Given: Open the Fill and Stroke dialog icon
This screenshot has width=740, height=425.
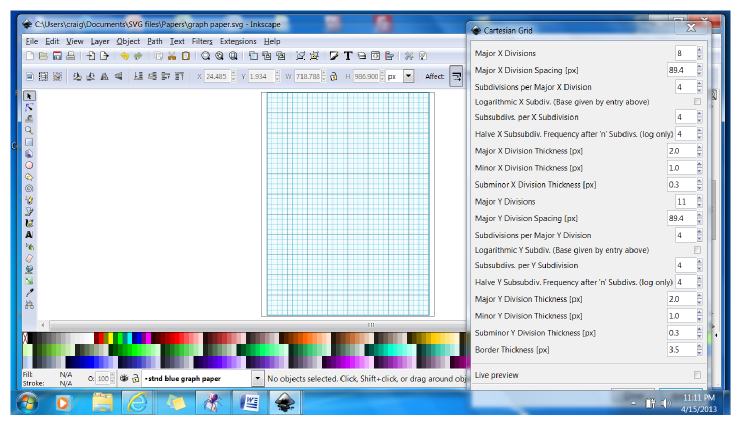Looking at the screenshot, I should (334, 56).
